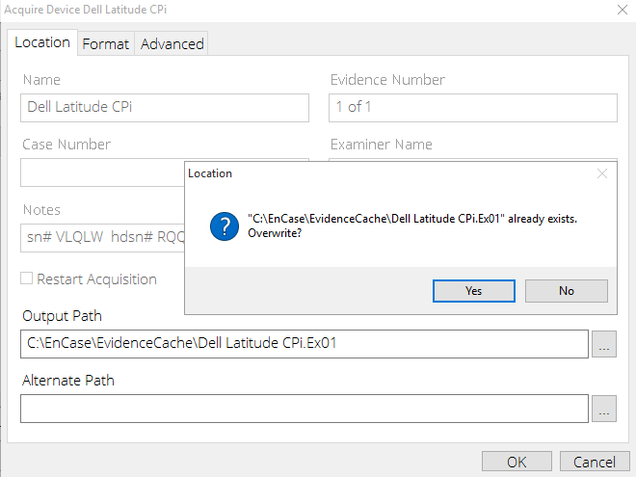Viewport: 636px width, 477px height.
Task: Click the Name field with Dell Latitude CPi
Action: point(165,107)
